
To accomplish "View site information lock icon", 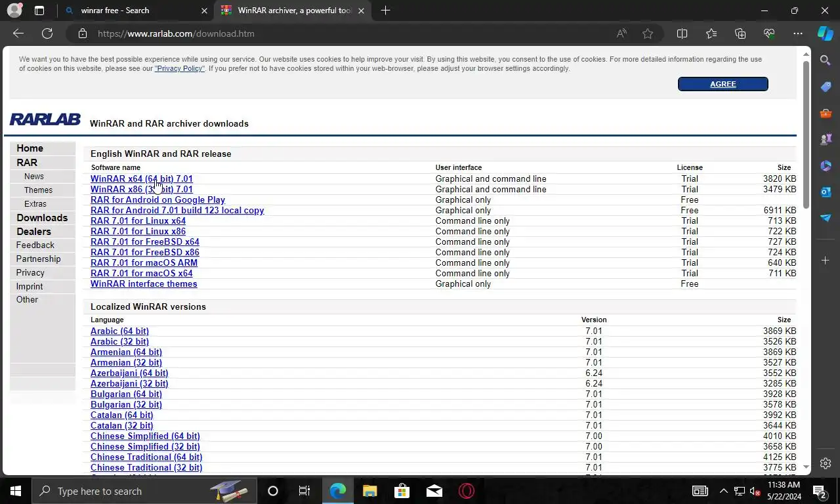I will coord(82,33).
